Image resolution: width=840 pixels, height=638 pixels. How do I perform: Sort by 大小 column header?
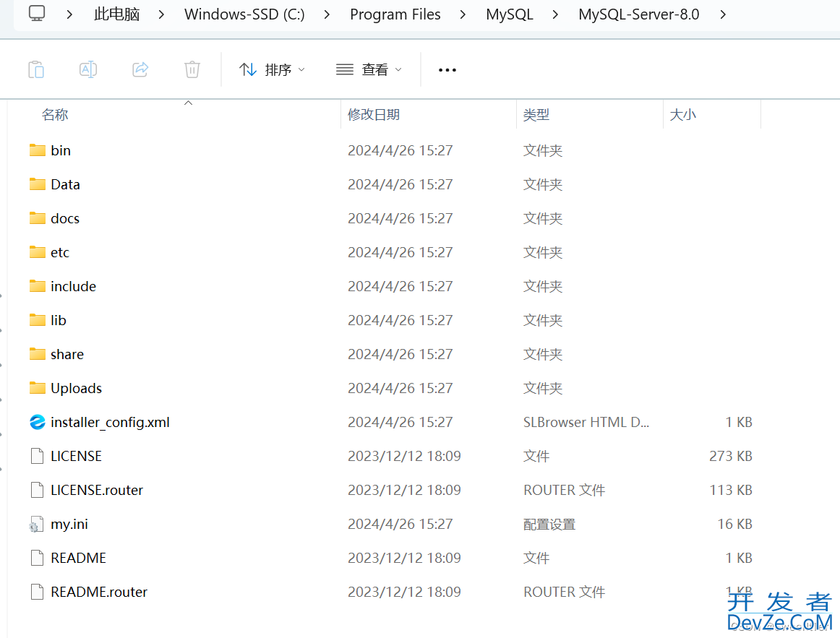pos(683,115)
